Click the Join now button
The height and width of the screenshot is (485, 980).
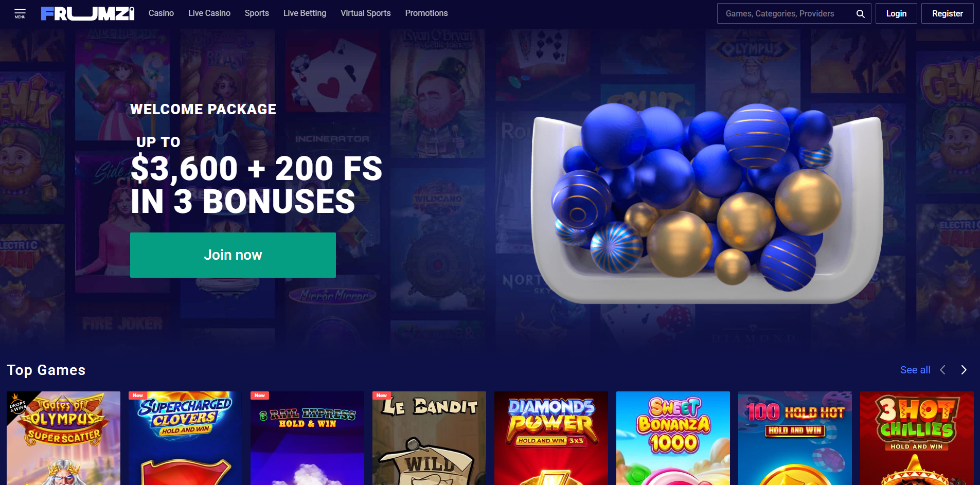click(x=233, y=255)
